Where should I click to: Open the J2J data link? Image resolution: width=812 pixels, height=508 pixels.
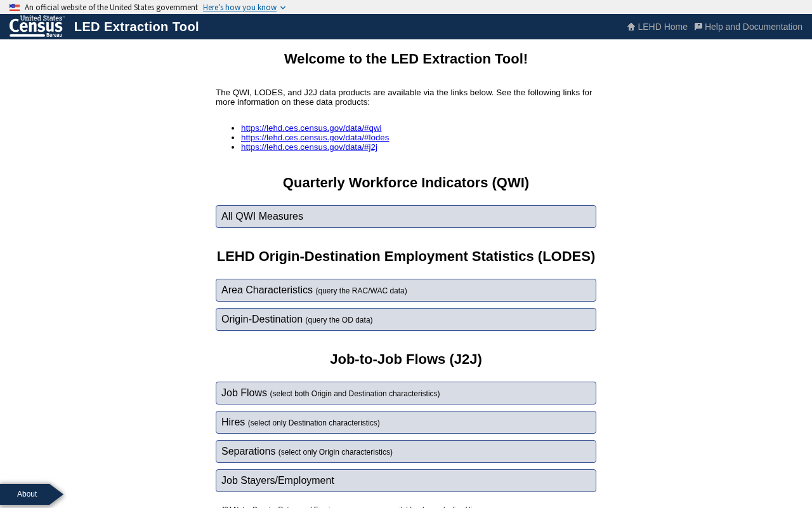tap(309, 147)
